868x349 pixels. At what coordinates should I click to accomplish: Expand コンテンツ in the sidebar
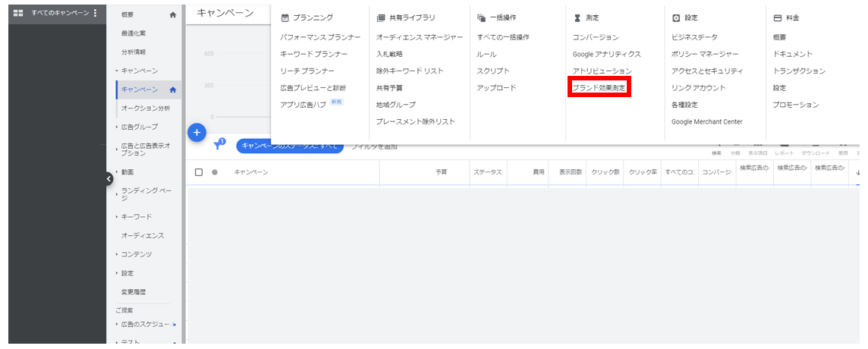click(x=117, y=254)
